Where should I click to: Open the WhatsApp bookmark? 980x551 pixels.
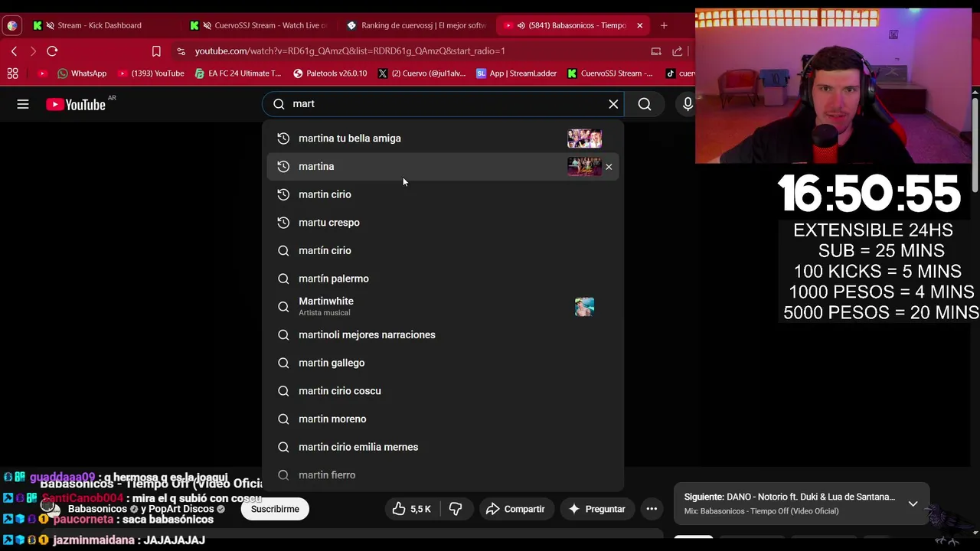82,73
